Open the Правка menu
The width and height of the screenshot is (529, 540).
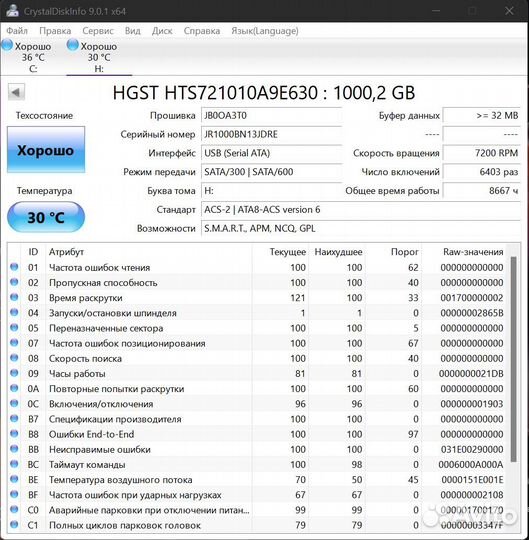point(55,31)
